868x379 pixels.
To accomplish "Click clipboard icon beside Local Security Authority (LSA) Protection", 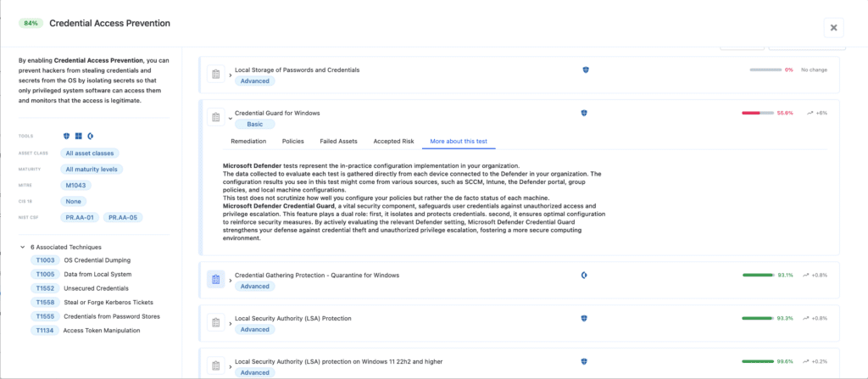I will click(x=215, y=323).
